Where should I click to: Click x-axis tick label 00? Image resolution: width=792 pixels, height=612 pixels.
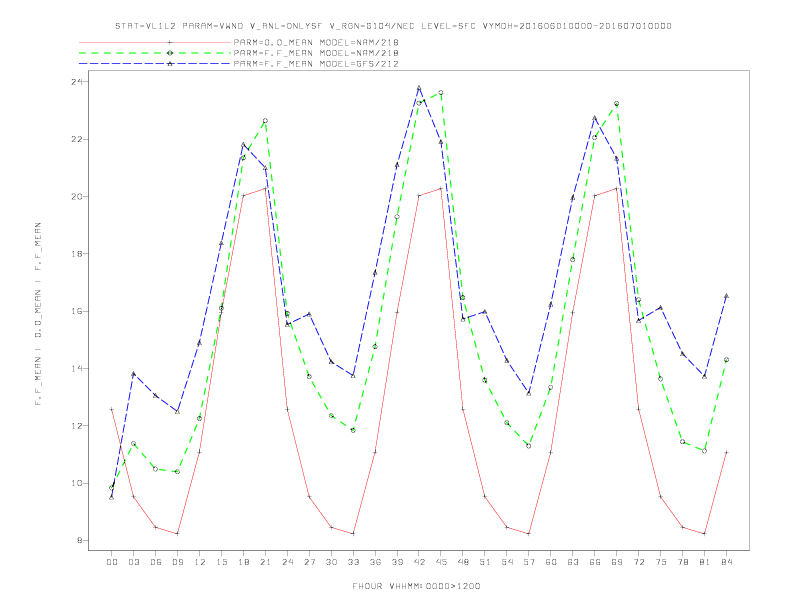tap(112, 562)
